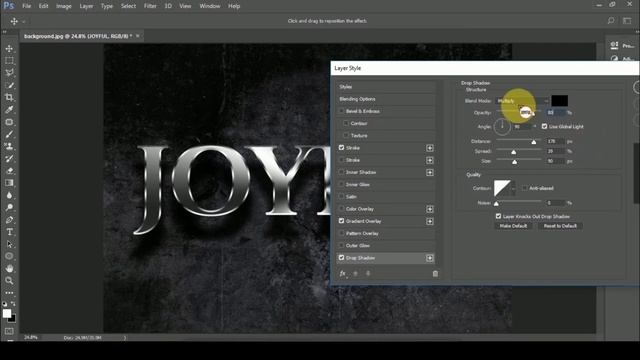
Task: Open the Image menu
Action: click(64, 6)
